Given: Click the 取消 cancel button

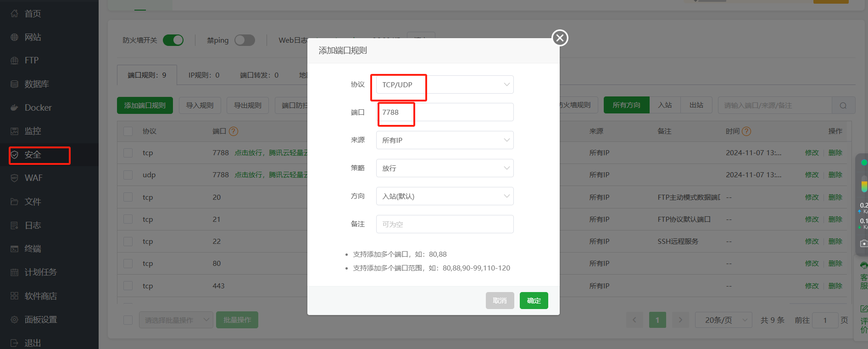Looking at the screenshot, I should tap(500, 301).
